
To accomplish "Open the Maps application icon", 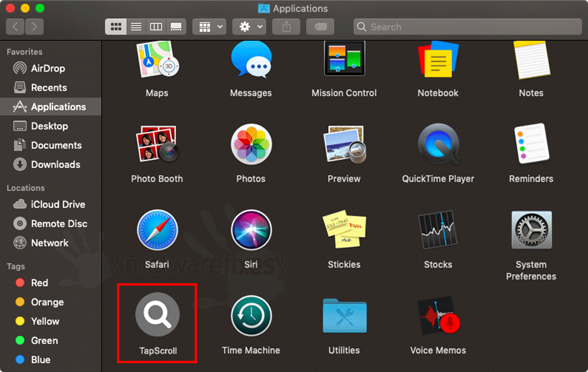I will pos(157,59).
